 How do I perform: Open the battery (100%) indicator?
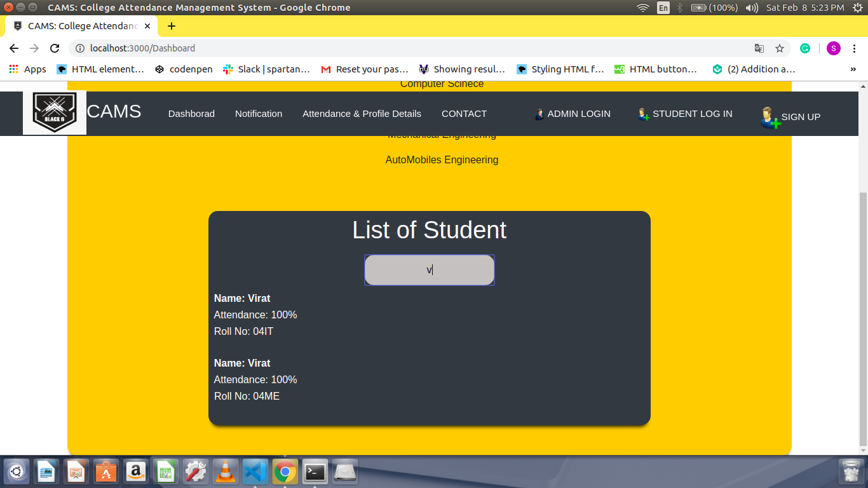[x=714, y=8]
